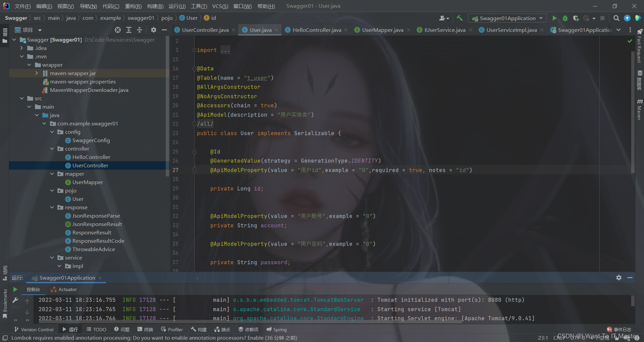Expand folded import block
The width and height of the screenshot is (644, 342).
point(194,50)
